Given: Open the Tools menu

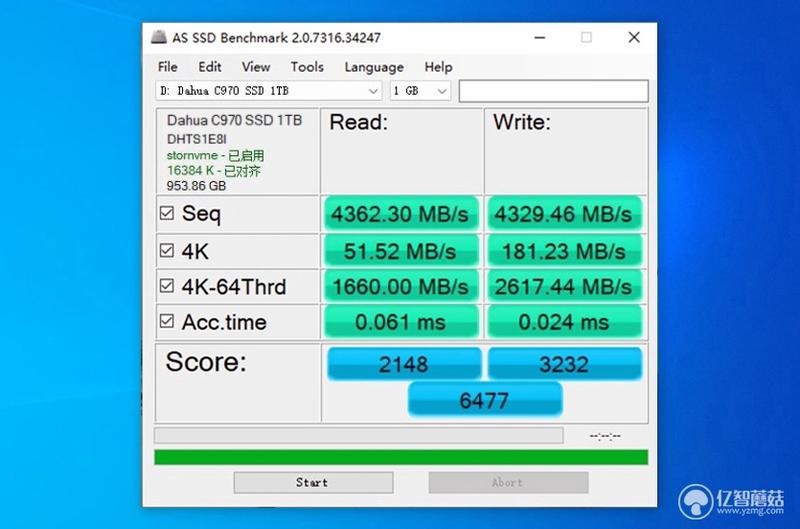Looking at the screenshot, I should tap(307, 67).
